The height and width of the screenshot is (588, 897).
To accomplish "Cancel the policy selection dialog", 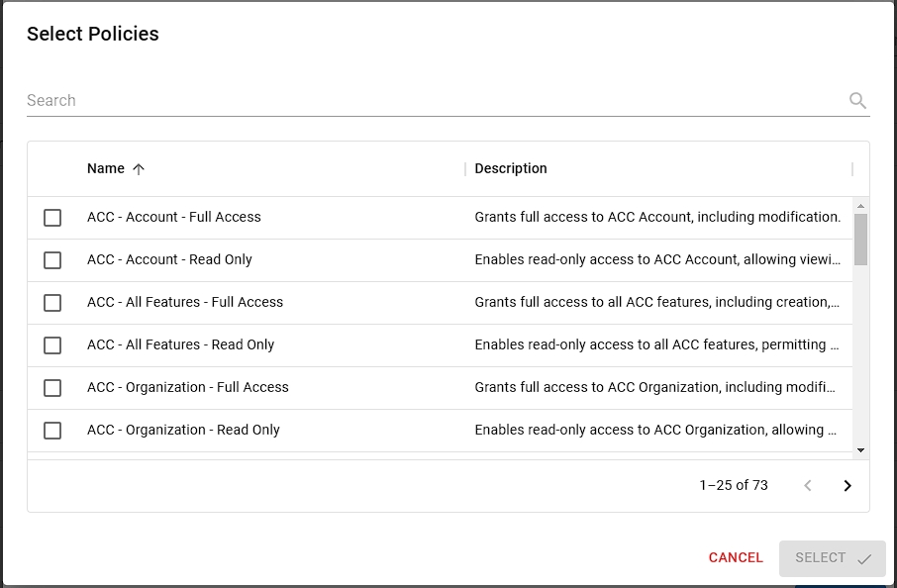I will (x=736, y=558).
